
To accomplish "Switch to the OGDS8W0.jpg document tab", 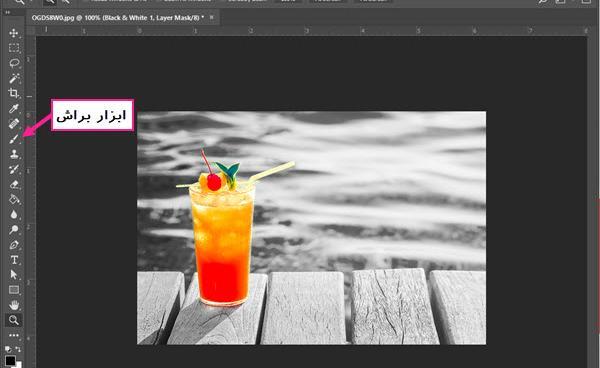I will (x=117, y=18).
